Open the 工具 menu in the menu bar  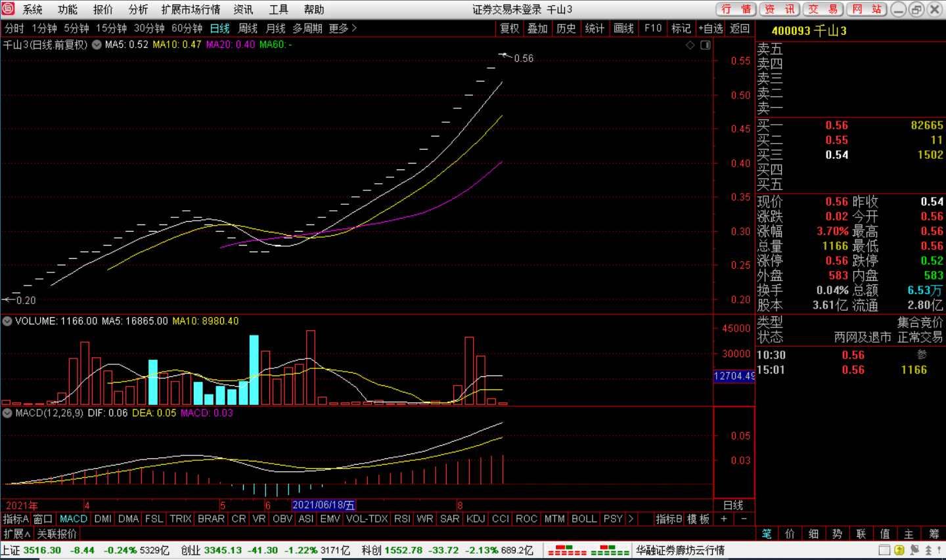point(279,9)
